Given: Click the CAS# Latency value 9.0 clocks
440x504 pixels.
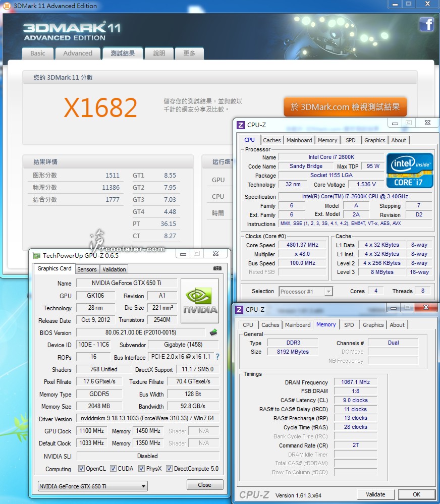Looking at the screenshot, I should [355, 400].
